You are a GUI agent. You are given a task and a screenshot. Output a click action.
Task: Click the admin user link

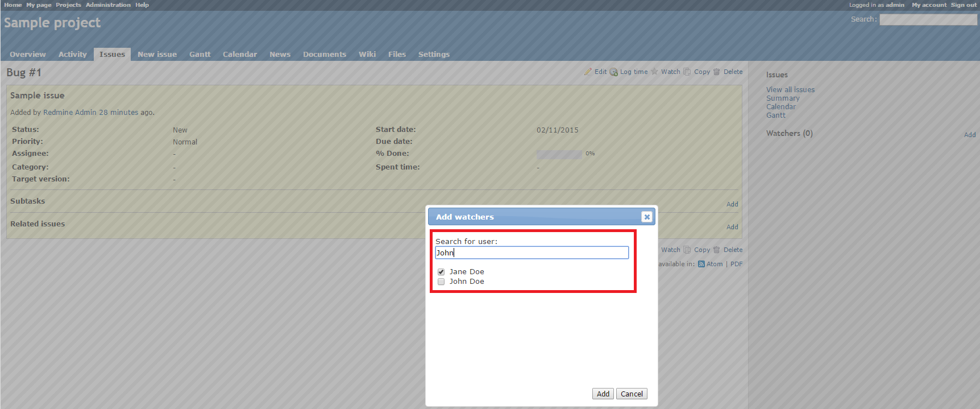895,5
